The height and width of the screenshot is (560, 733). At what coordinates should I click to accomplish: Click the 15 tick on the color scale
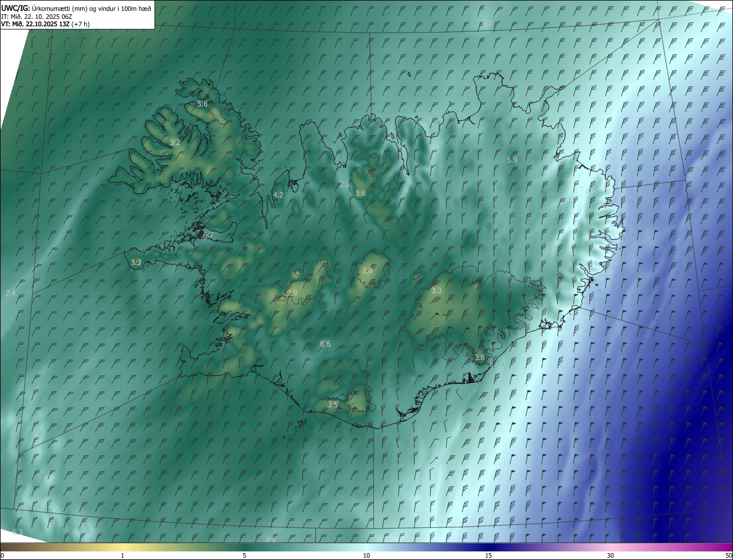[488, 555]
